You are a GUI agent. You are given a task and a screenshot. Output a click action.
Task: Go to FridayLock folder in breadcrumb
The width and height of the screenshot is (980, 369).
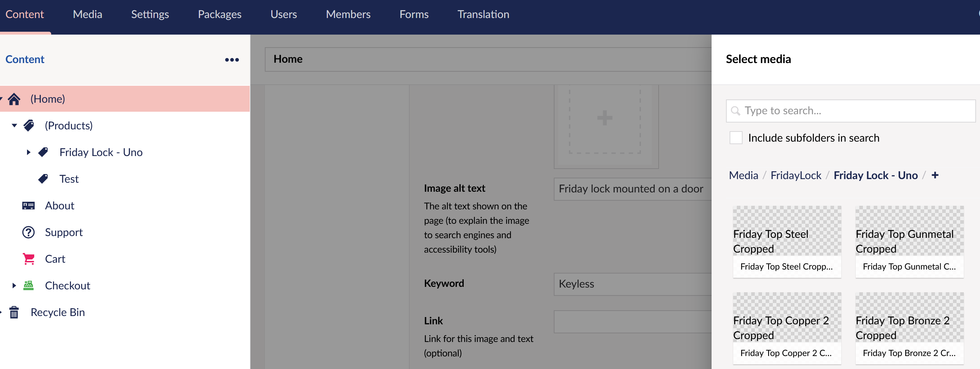pyautogui.click(x=796, y=175)
